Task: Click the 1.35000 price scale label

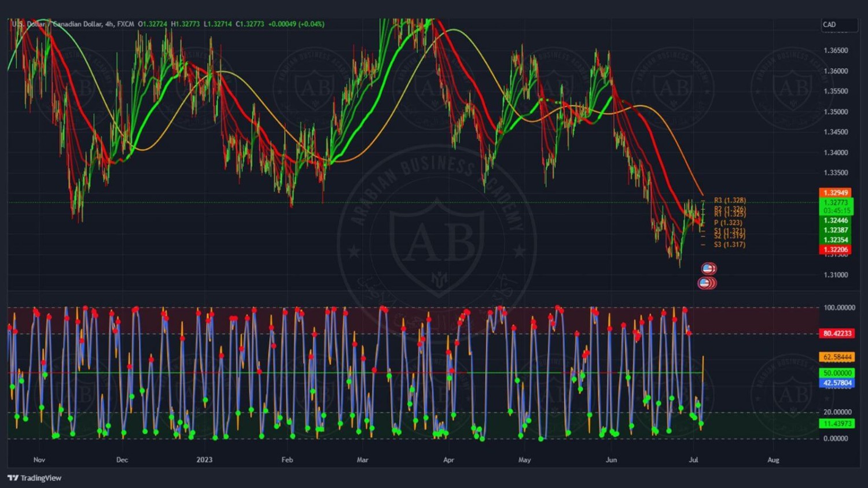Action: click(x=836, y=112)
